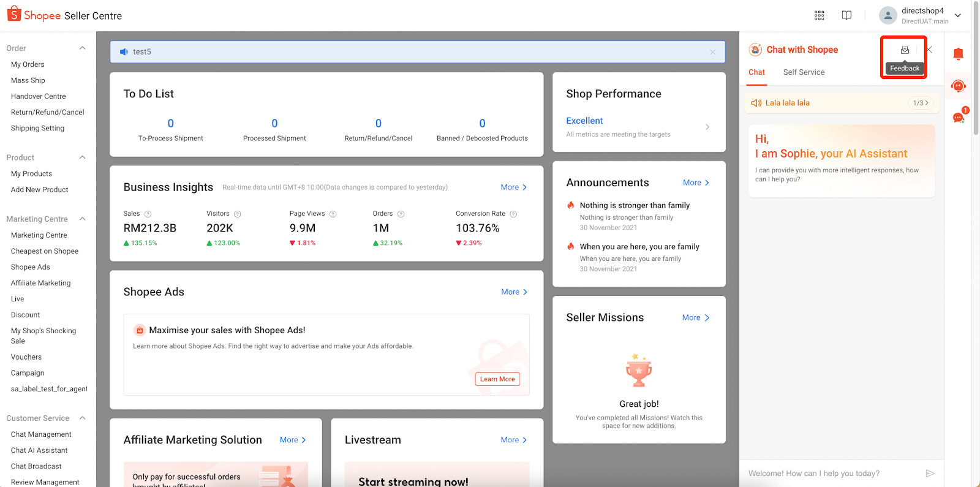980x487 pixels.
Task: Open the help book icon in header
Action: (x=846, y=15)
